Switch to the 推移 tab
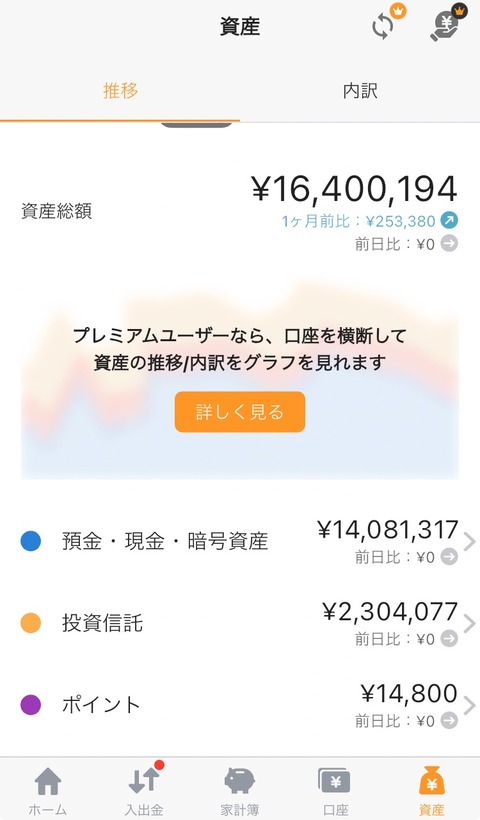480x820 pixels. point(120,90)
